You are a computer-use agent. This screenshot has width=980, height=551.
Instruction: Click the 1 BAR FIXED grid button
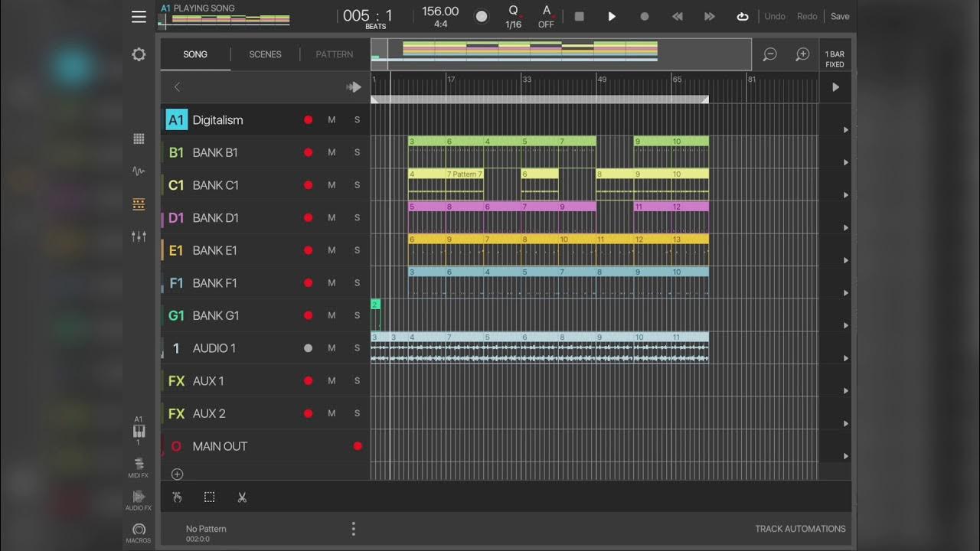coord(835,59)
